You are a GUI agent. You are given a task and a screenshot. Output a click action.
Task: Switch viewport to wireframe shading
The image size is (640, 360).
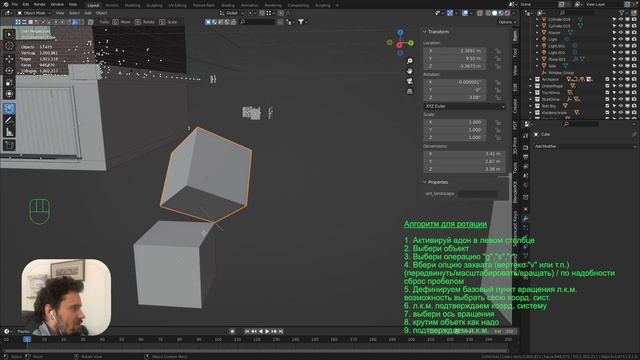488,13
